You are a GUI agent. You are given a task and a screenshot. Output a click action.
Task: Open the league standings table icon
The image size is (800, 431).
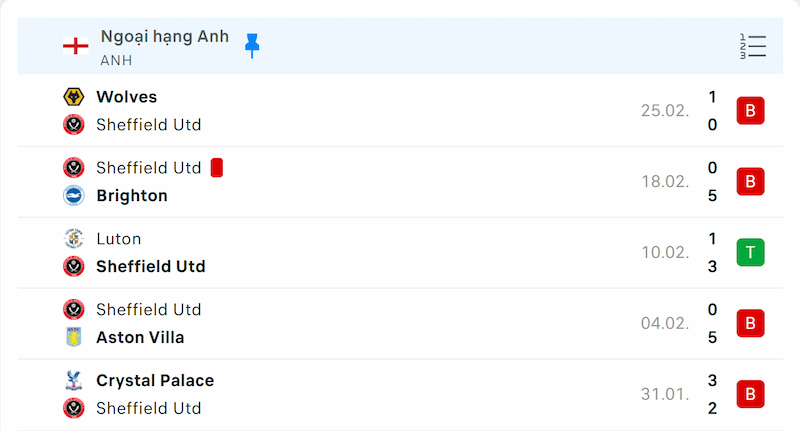click(x=753, y=46)
